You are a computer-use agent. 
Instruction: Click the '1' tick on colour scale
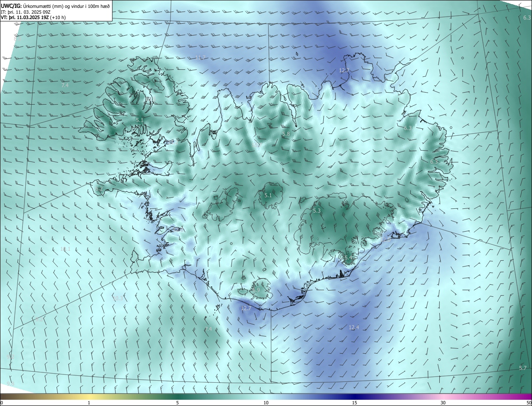pos(89,403)
